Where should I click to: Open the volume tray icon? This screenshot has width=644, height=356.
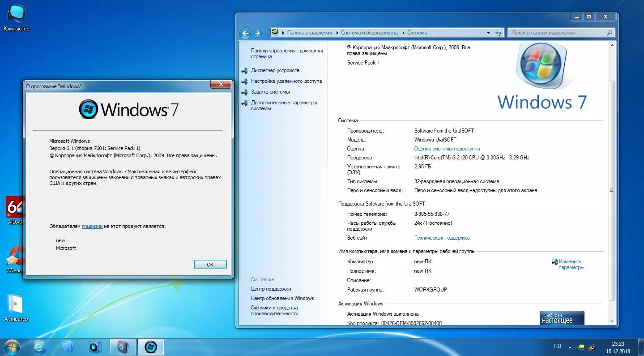pyautogui.click(x=592, y=347)
